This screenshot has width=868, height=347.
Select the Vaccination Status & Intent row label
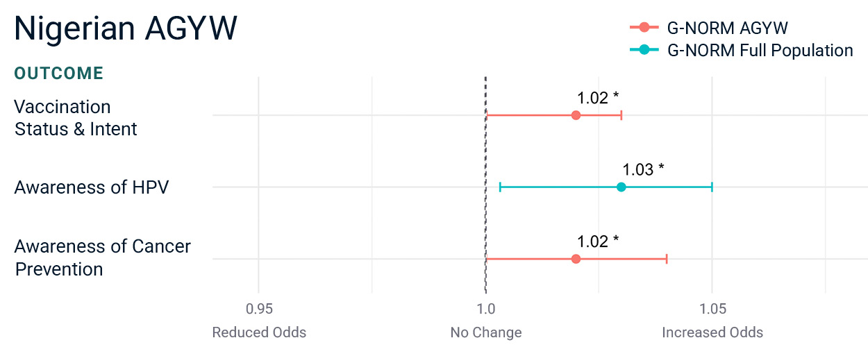(76, 118)
